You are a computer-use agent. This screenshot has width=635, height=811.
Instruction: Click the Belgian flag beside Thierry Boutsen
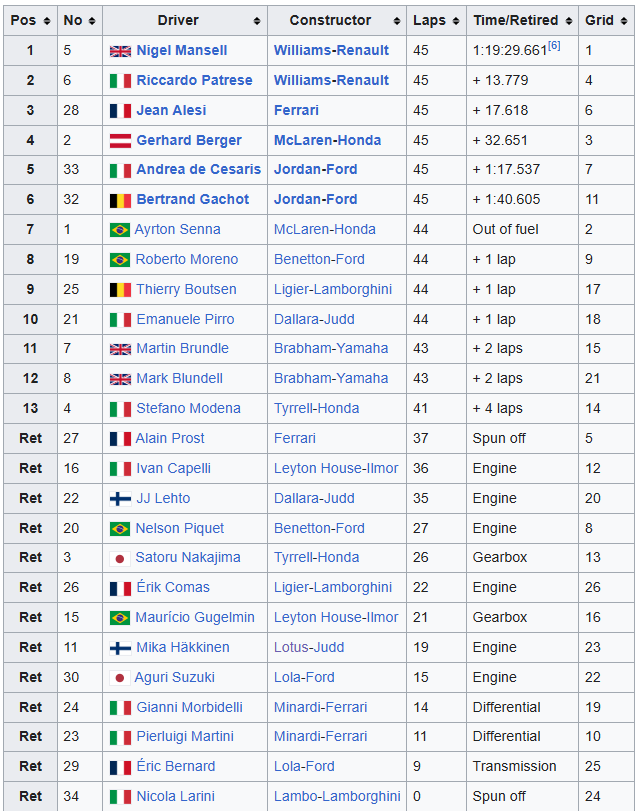[120, 290]
